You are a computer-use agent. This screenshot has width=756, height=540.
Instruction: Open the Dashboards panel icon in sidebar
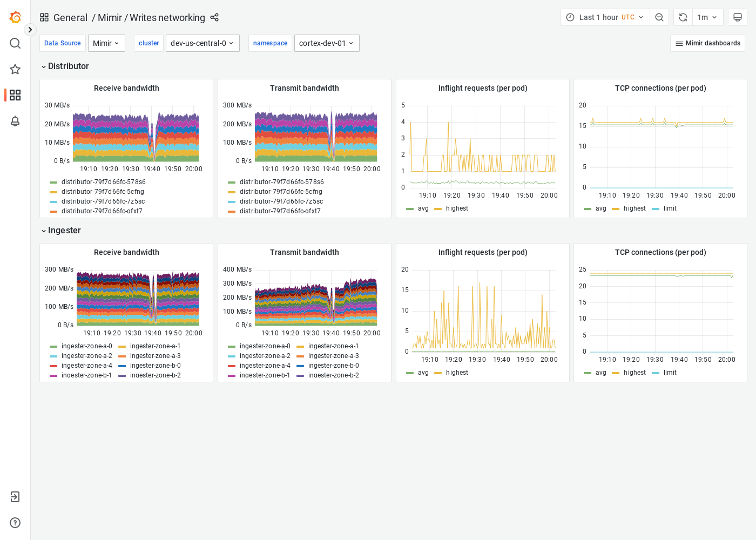(x=15, y=95)
